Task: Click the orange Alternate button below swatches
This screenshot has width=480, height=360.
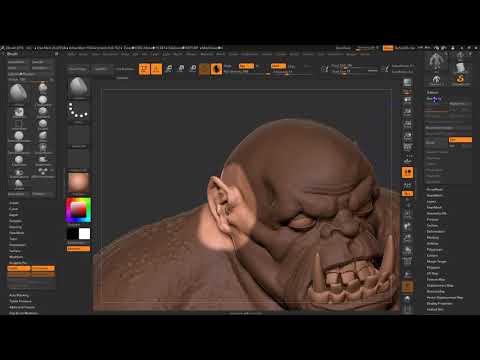Action: click(x=78, y=249)
